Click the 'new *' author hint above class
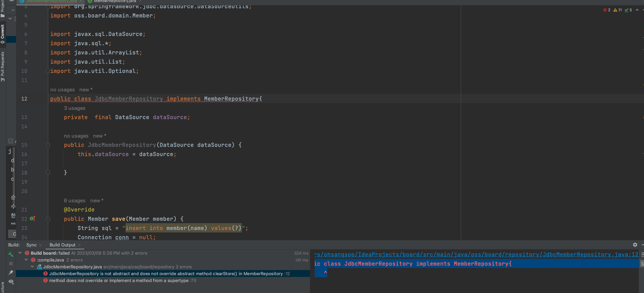The width and height of the screenshot is (644, 293). tap(86, 90)
